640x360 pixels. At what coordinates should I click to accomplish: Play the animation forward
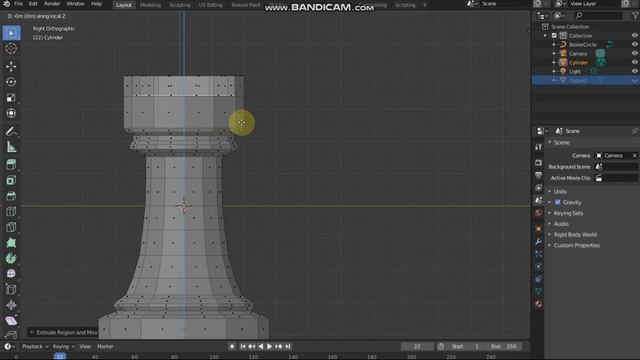pyautogui.click(x=269, y=347)
